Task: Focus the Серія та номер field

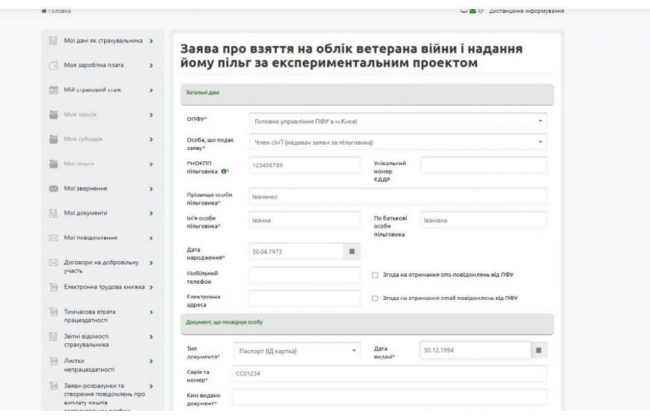Action: pyautogui.click(x=390, y=374)
